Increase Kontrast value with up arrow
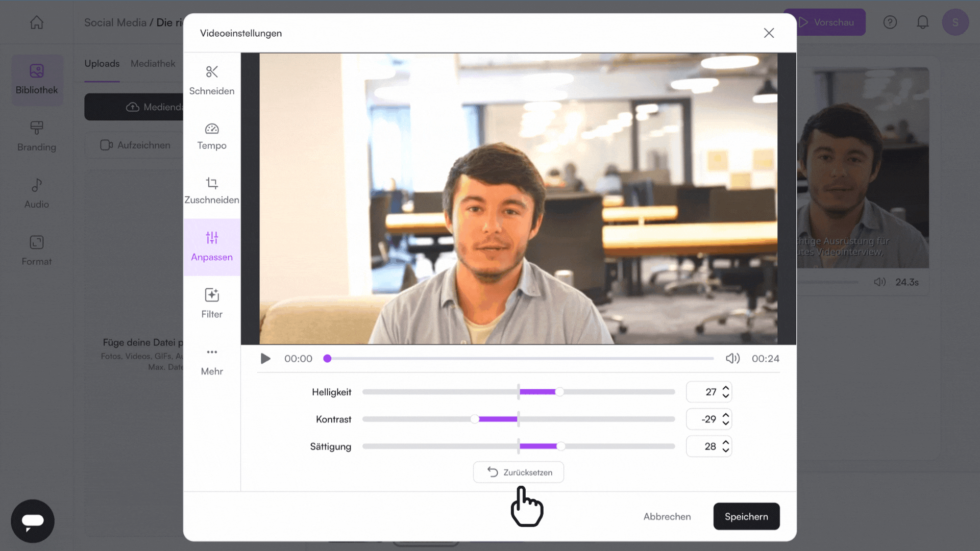Screen dimensions: 980x551 point(726,415)
